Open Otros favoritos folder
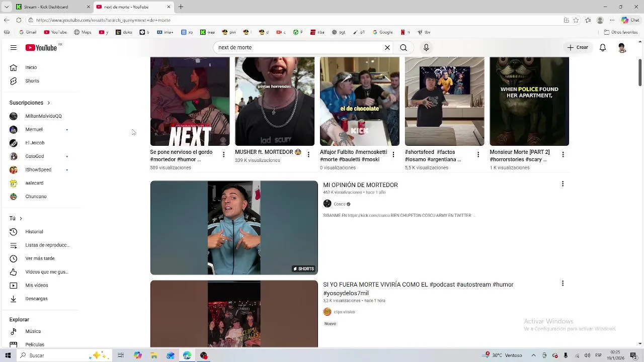The height and width of the screenshot is (362, 644). (621, 32)
